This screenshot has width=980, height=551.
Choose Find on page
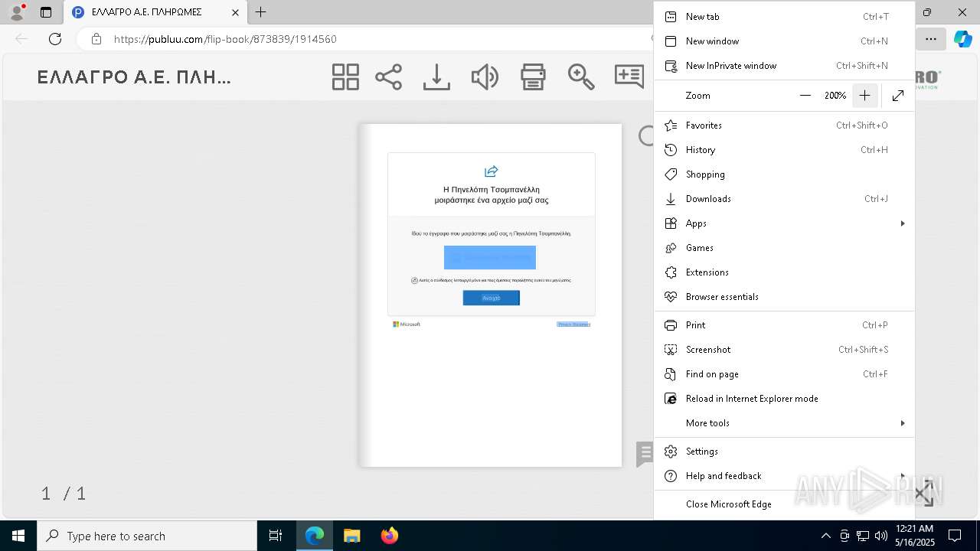[x=784, y=374]
